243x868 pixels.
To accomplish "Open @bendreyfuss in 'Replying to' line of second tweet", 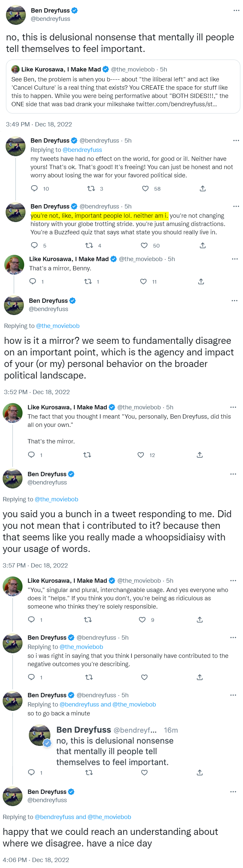I will click(x=82, y=150).
